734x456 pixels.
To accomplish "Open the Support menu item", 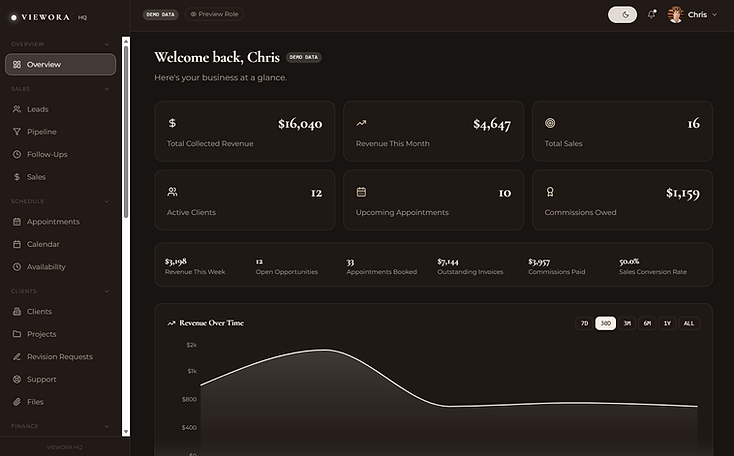I will pyautogui.click(x=60, y=379).
